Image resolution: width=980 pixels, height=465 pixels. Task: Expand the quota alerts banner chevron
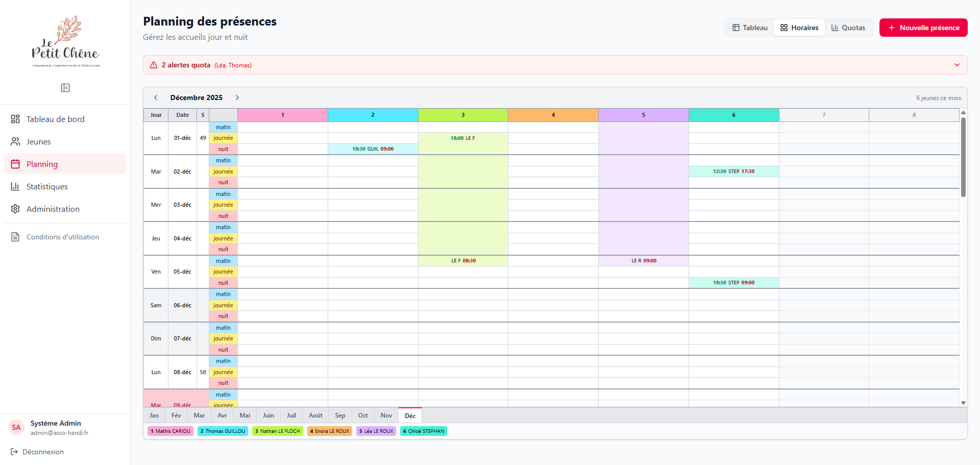tap(957, 65)
